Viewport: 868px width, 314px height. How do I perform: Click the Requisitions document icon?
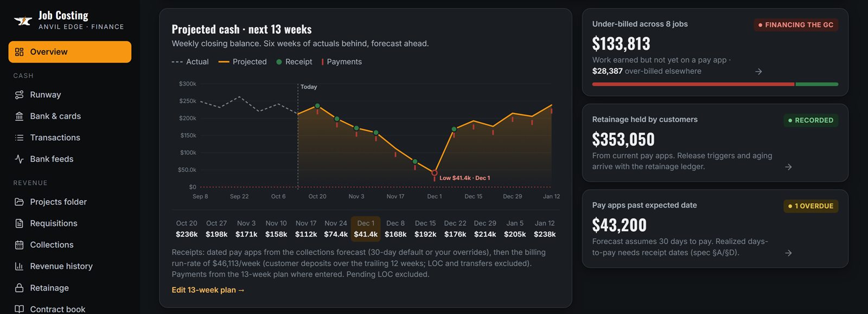[x=20, y=223]
